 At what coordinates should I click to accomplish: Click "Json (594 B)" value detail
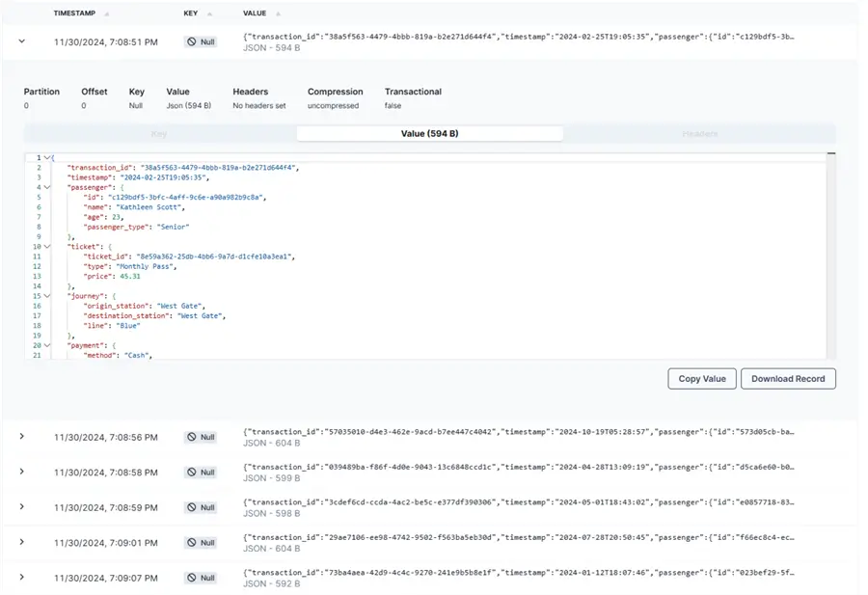tap(189, 106)
